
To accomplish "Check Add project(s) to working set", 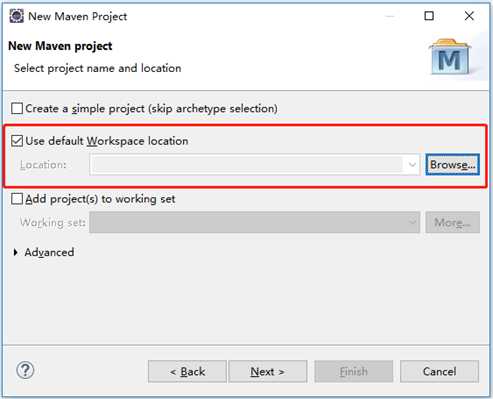I will (x=17, y=199).
